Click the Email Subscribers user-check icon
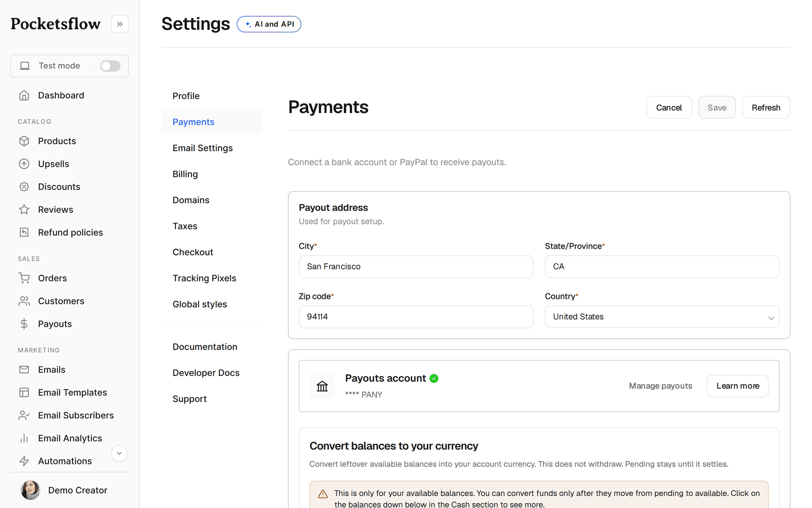Image resolution: width=812 pixels, height=508 pixels. coord(24,416)
